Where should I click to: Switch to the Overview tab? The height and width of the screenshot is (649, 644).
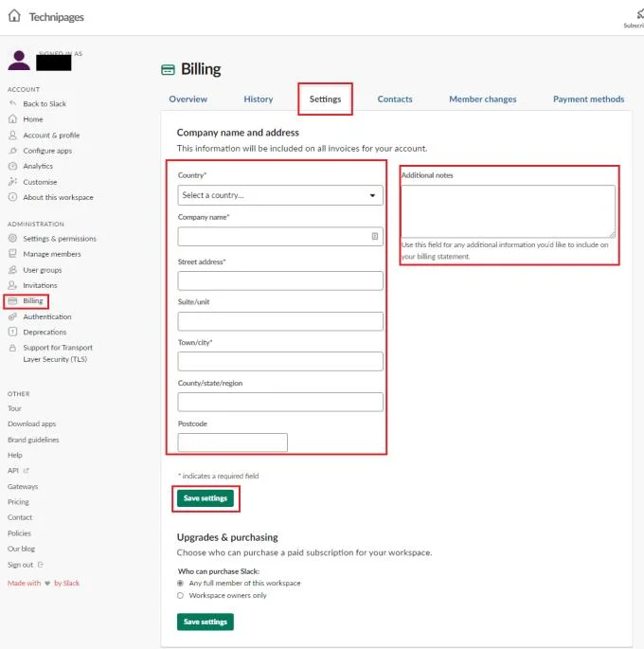(188, 99)
